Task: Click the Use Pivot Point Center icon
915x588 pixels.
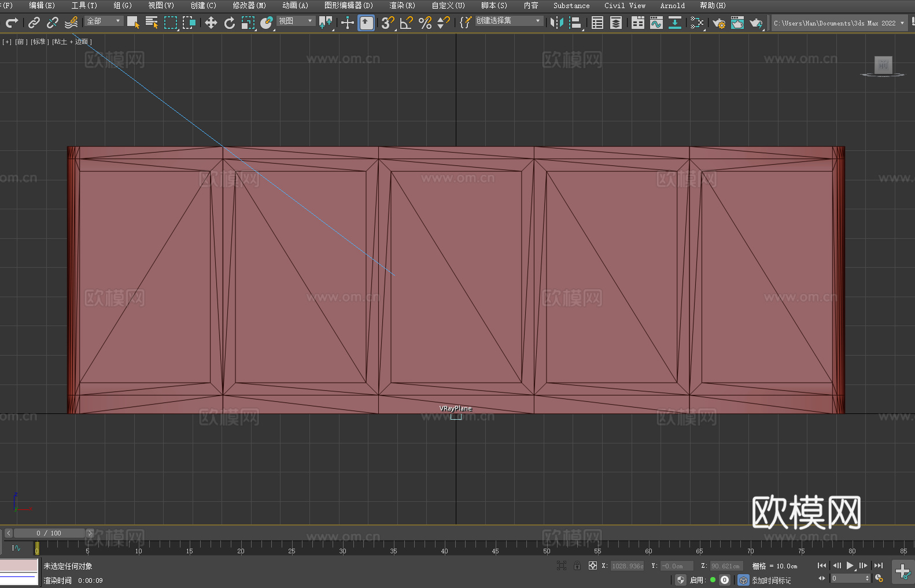Action: pyautogui.click(x=326, y=23)
